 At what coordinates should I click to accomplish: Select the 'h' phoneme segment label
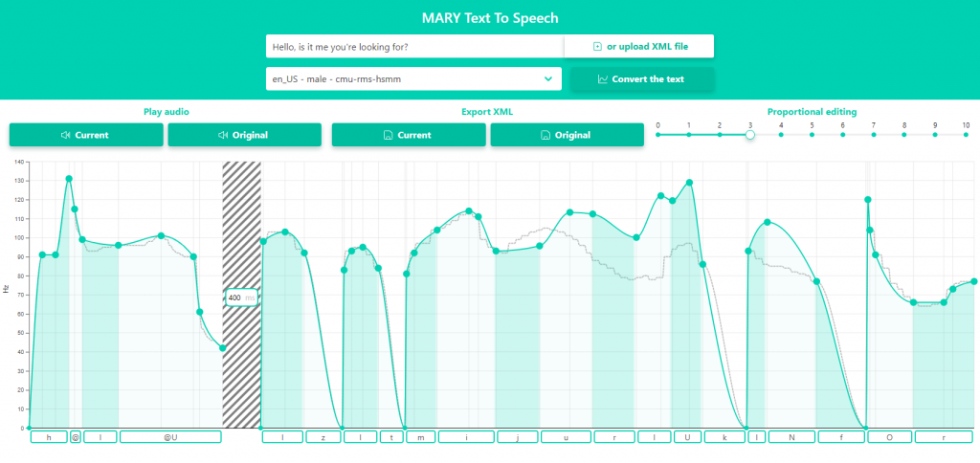48,437
